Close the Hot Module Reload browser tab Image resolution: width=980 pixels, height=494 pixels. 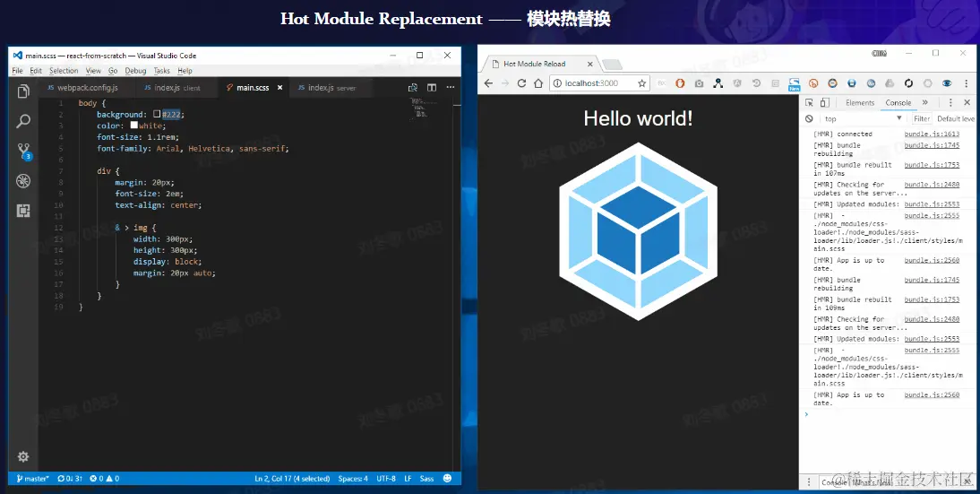(x=589, y=64)
